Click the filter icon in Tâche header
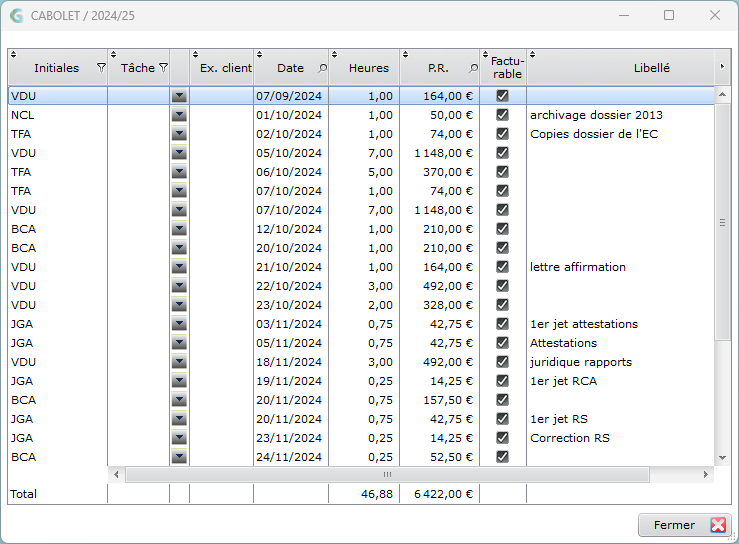This screenshot has width=739, height=544. click(164, 68)
